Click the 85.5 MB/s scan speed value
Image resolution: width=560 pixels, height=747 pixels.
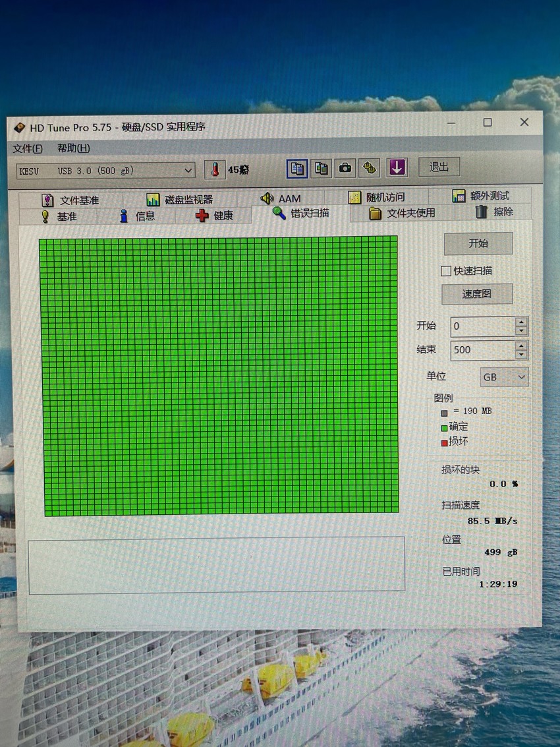click(492, 521)
